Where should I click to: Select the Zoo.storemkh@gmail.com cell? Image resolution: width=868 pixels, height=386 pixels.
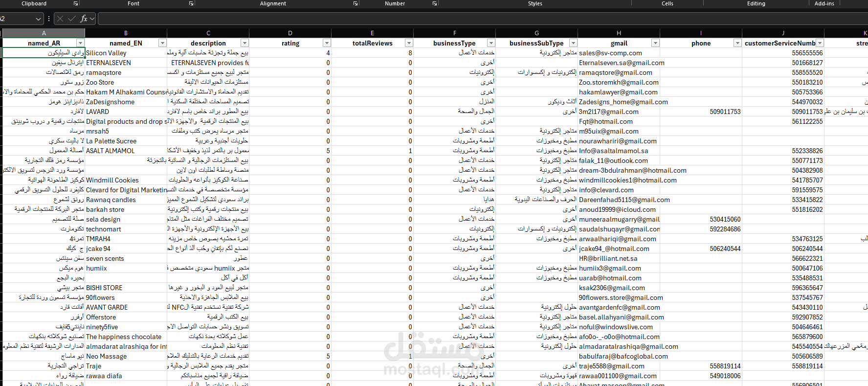619,82
